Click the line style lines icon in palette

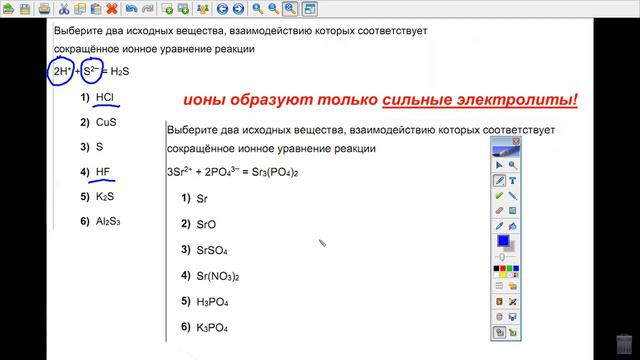click(499, 286)
